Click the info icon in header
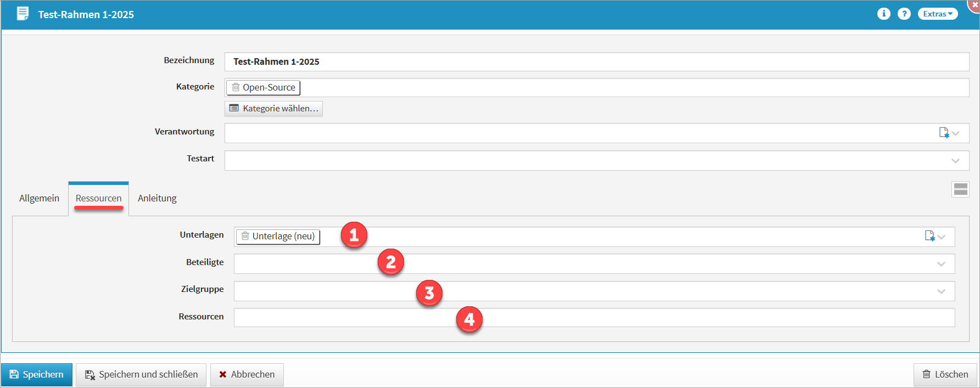The image size is (980, 388). [883, 14]
